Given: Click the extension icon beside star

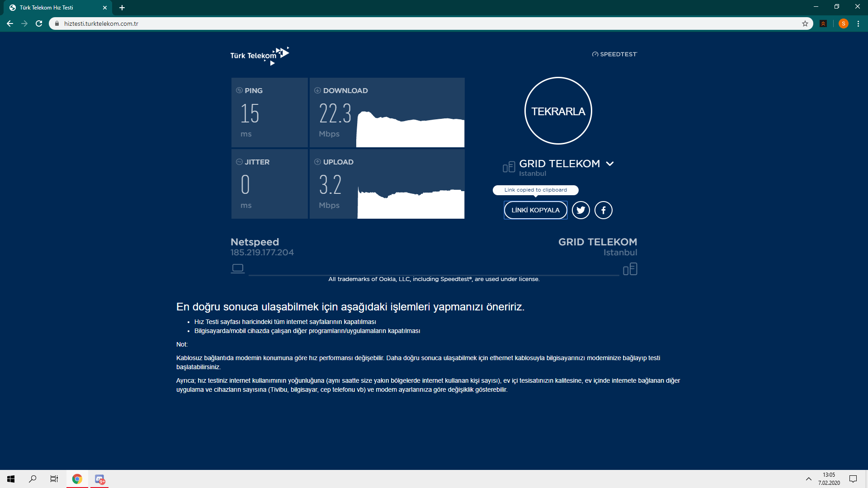Looking at the screenshot, I should coord(823,23).
